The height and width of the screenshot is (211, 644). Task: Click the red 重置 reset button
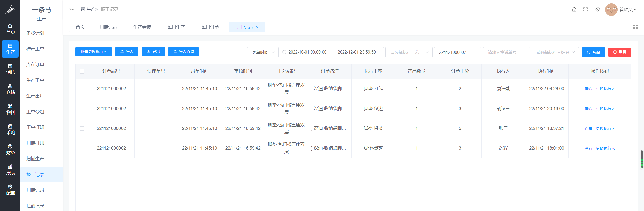click(620, 52)
